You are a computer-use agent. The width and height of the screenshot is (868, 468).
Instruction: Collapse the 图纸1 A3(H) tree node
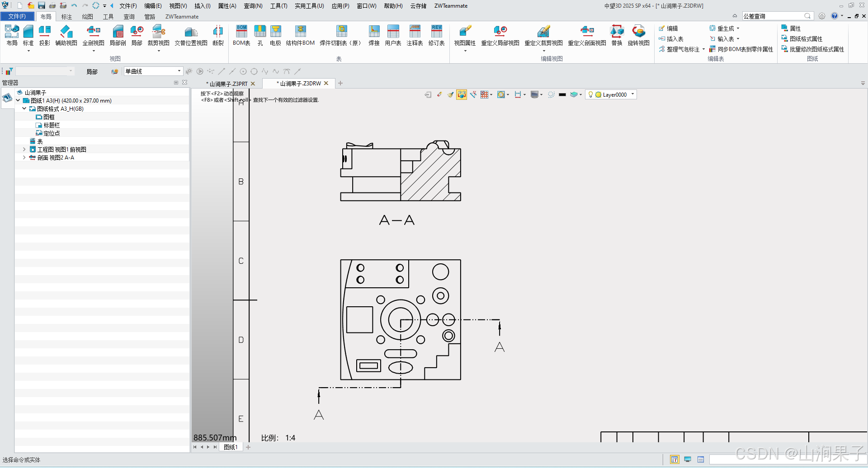point(18,100)
